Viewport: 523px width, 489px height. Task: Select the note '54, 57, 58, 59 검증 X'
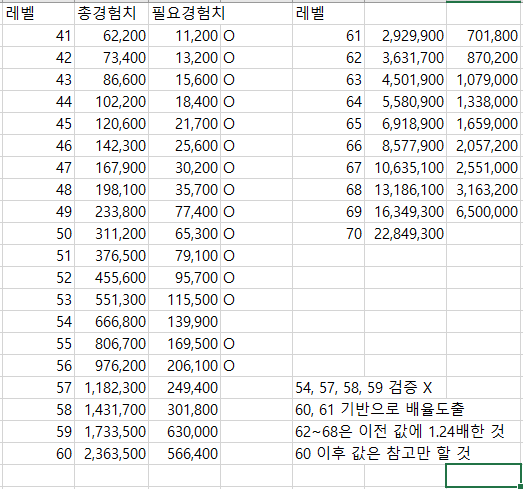click(x=364, y=388)
